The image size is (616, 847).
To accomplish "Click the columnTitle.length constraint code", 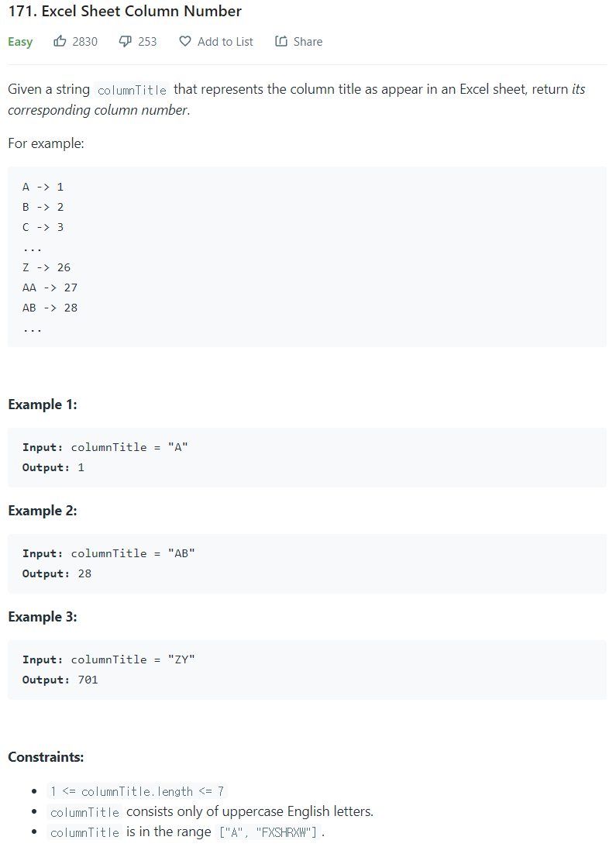I will (136, 791).
